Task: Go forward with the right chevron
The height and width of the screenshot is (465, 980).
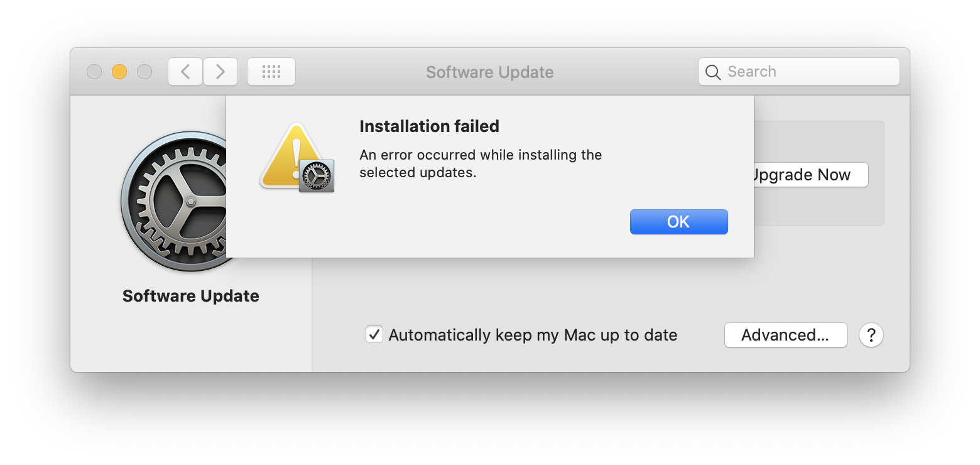Action: coord(220,72)
